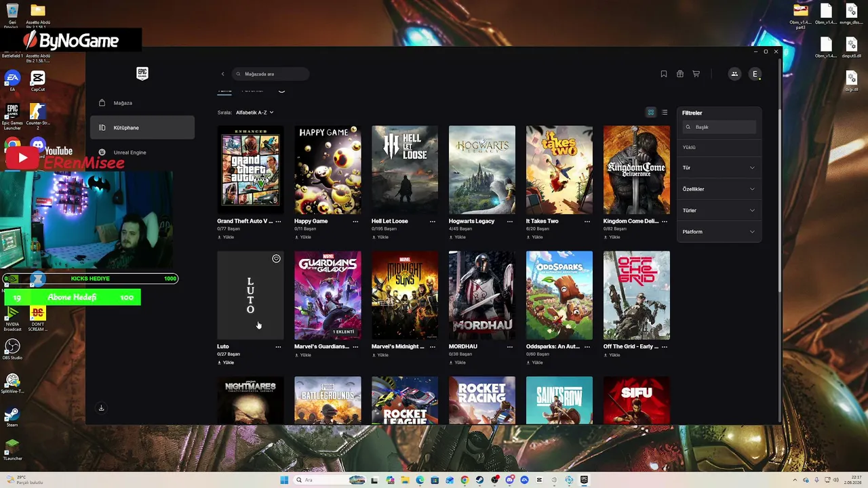Image resolution: width=868 pixels, height=488 pixels.
Task: Open the friends list icon
Action: click(734, 74)
